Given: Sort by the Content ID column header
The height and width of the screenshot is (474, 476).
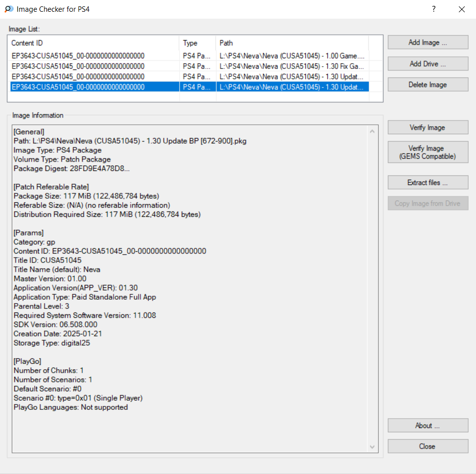Looking at the screenshot, I should click(94, 43).
